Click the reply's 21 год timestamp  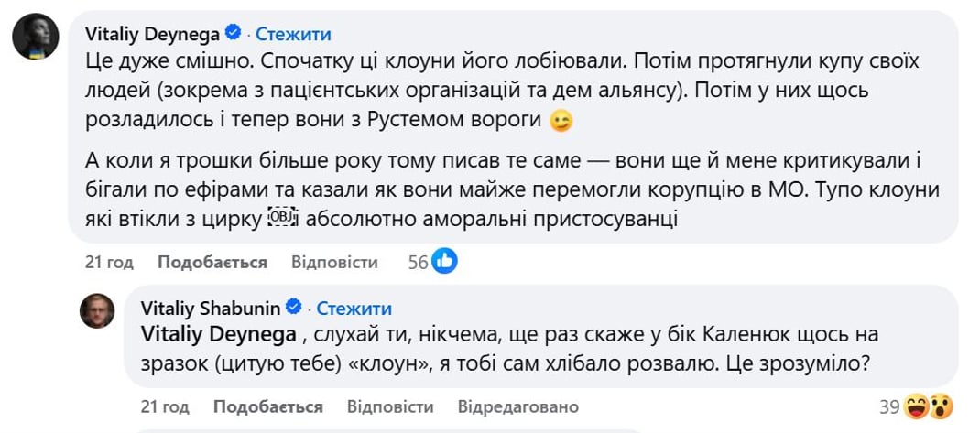pos(165,406)
